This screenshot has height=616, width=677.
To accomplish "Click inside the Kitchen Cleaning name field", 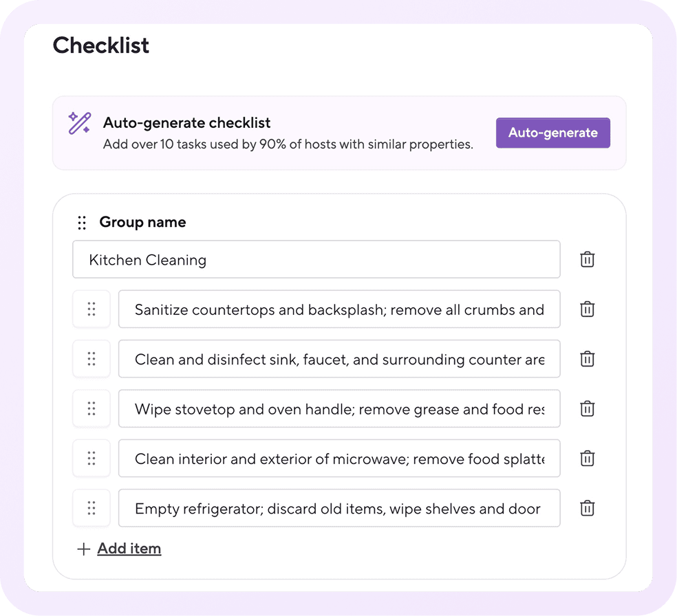I will [x=316, y=259].
